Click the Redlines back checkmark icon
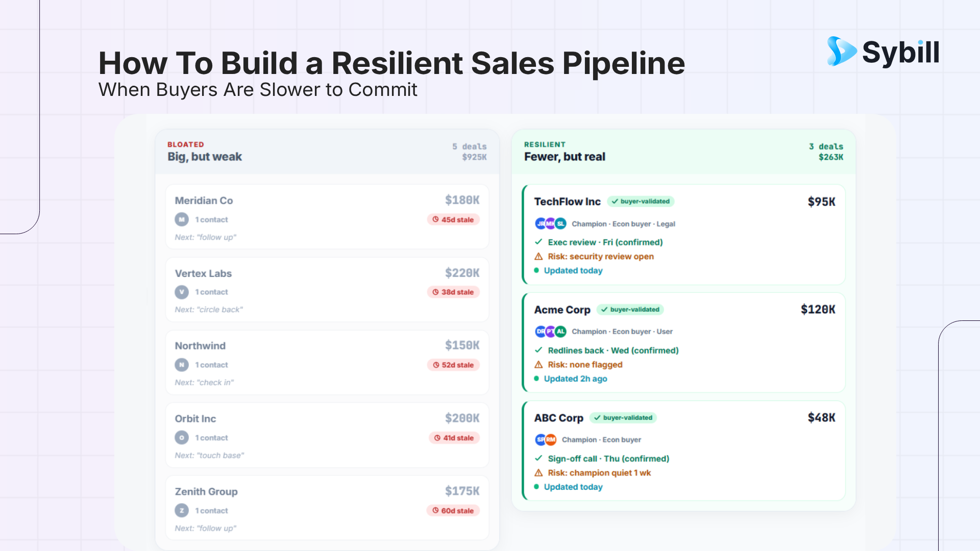 pyautogui.click(x=538, y=350)
